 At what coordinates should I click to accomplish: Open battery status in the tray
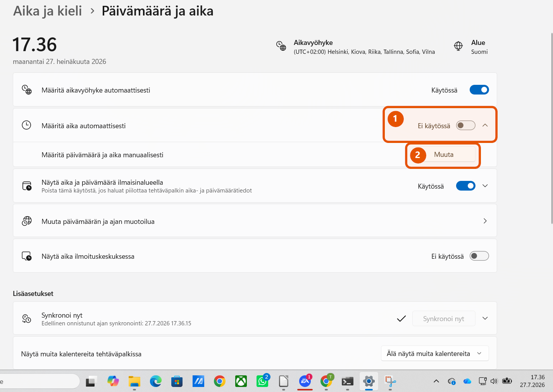507,381
